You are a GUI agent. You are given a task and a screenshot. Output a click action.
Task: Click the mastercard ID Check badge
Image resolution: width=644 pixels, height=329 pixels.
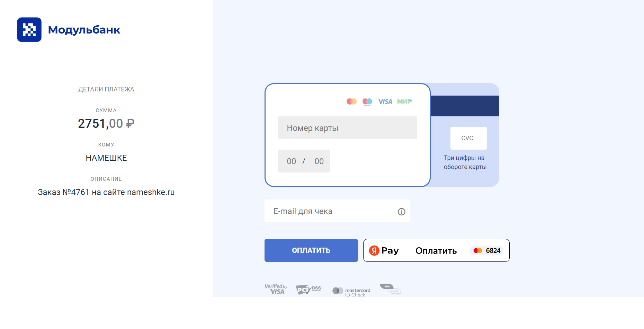coord(351,292)
